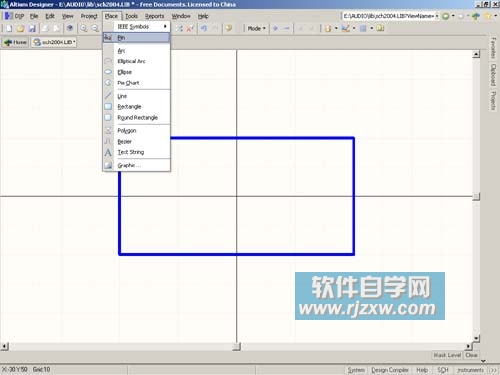The height and width of the screenshot is (375, 500).
Task: Click the blue plus add-mode icon
Action: tap(275, 28)
